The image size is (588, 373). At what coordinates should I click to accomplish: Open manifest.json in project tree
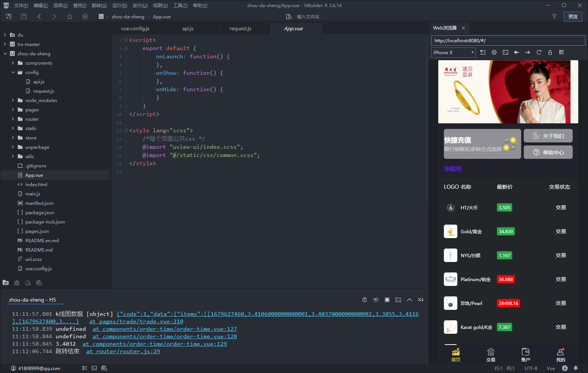(40, 203)
